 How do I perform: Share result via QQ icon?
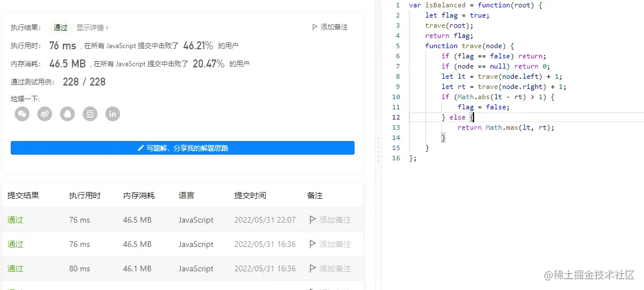pos(67,114)
